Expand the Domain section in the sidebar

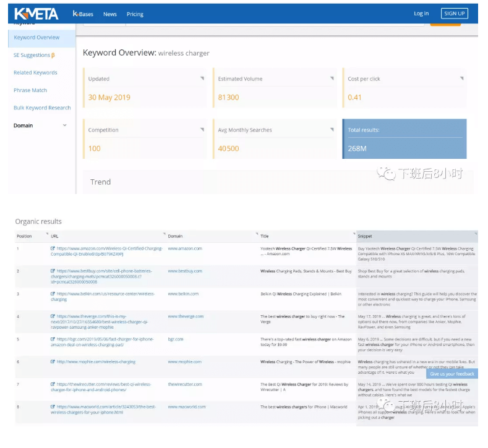pyautogui.click(x=64, y=125)
